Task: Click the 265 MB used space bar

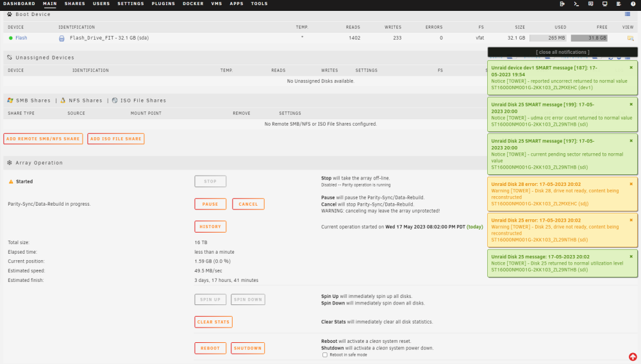Action: tap(548, 38)
